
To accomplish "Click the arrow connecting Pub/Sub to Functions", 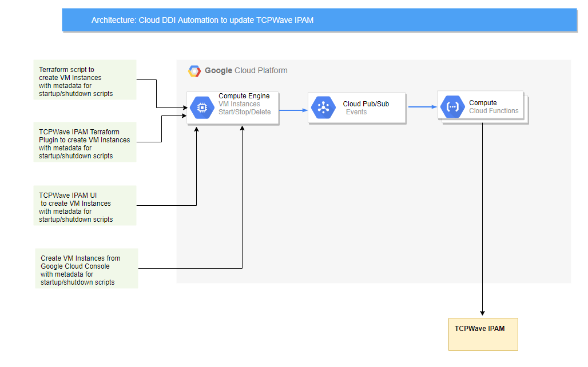I will [x=422, y=107].
